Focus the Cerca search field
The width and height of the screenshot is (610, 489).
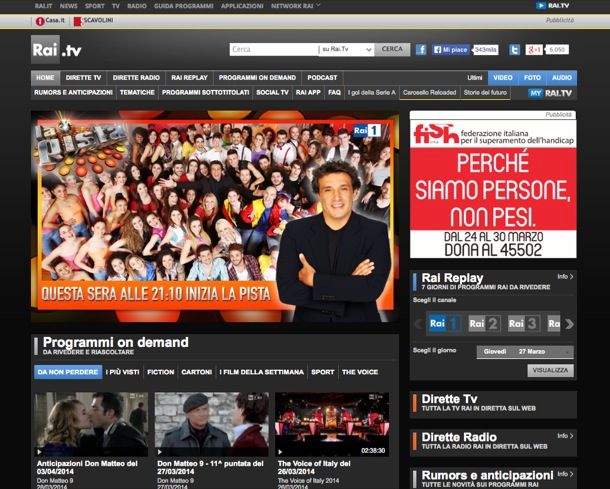(x=274, y=49)
